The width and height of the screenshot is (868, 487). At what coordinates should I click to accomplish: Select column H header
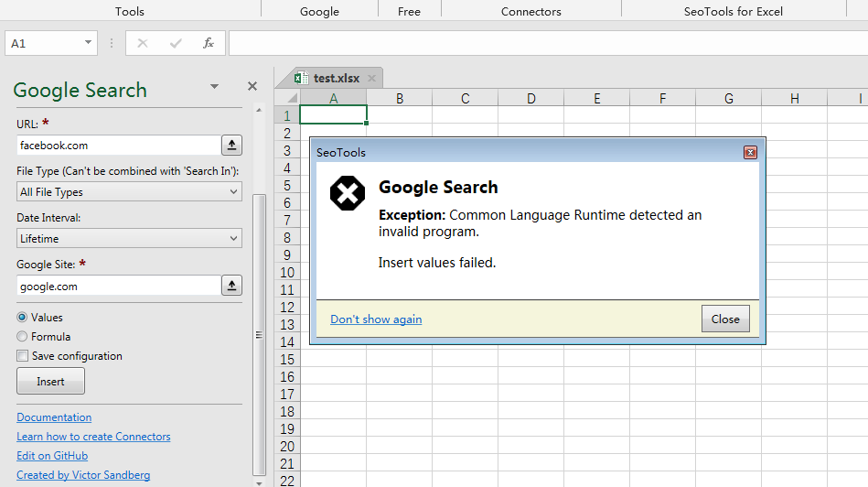point(795,99)
